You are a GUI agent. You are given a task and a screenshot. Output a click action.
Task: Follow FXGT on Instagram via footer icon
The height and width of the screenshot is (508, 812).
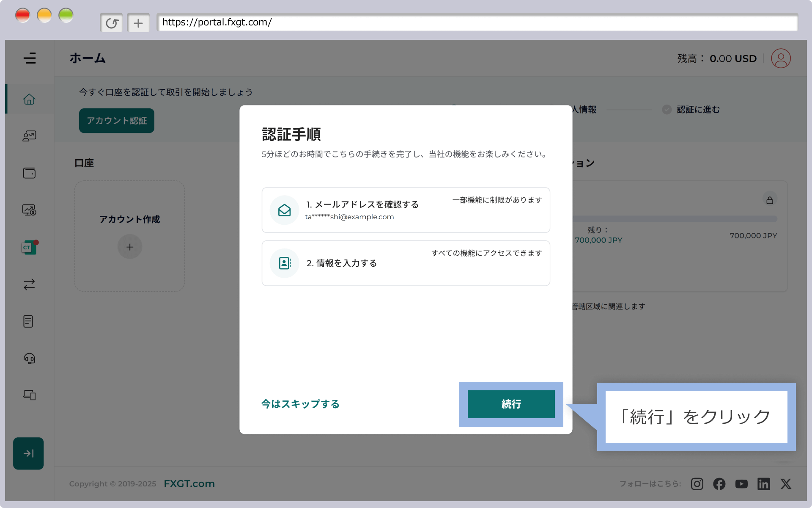click(x=697, y=484)
